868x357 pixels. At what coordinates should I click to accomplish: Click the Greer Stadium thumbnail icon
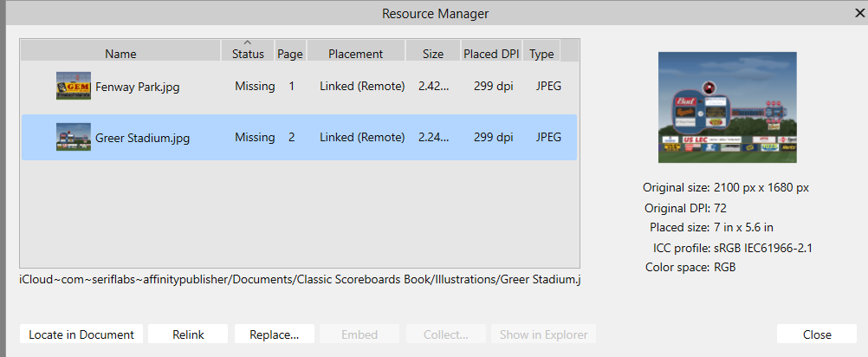[73, 137]
